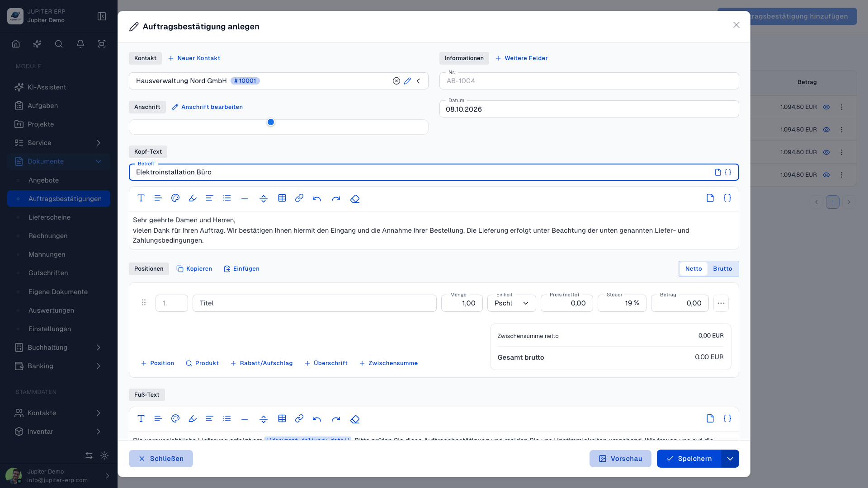Clear formatting with eraser in Kopf-Text toolbar
Viewport: 868px width, 488px height.
[355, 198]
